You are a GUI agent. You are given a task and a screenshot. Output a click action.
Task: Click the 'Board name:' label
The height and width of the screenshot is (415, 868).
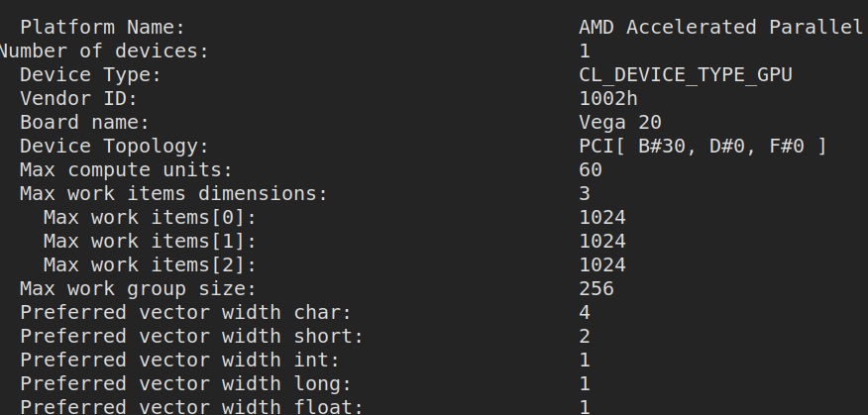[84, 123]
